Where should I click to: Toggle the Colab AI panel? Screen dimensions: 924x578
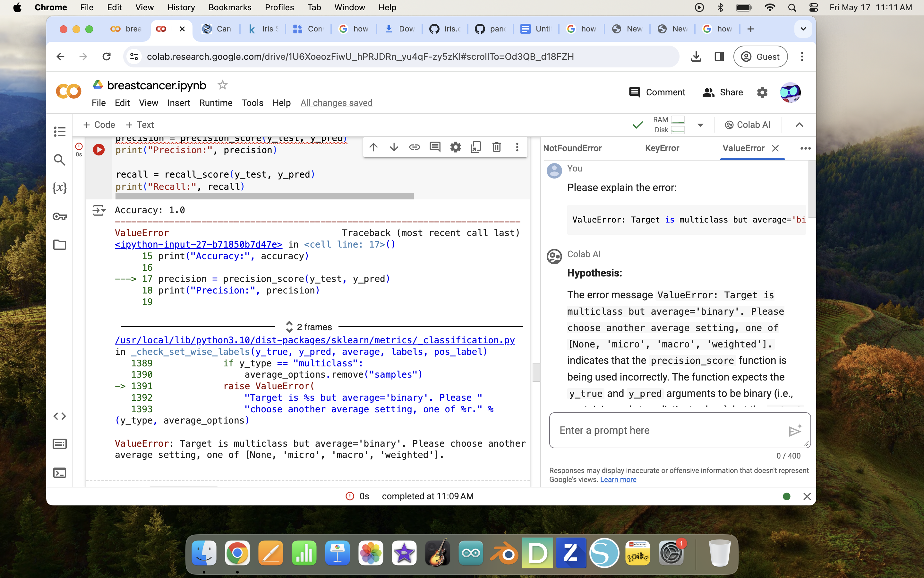[747, 125]
